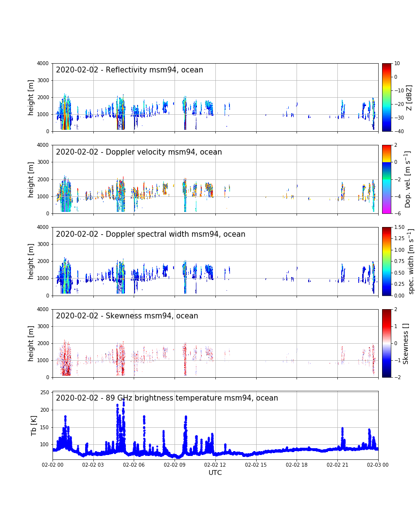Click the Skewness [] colorbar label

406,343
